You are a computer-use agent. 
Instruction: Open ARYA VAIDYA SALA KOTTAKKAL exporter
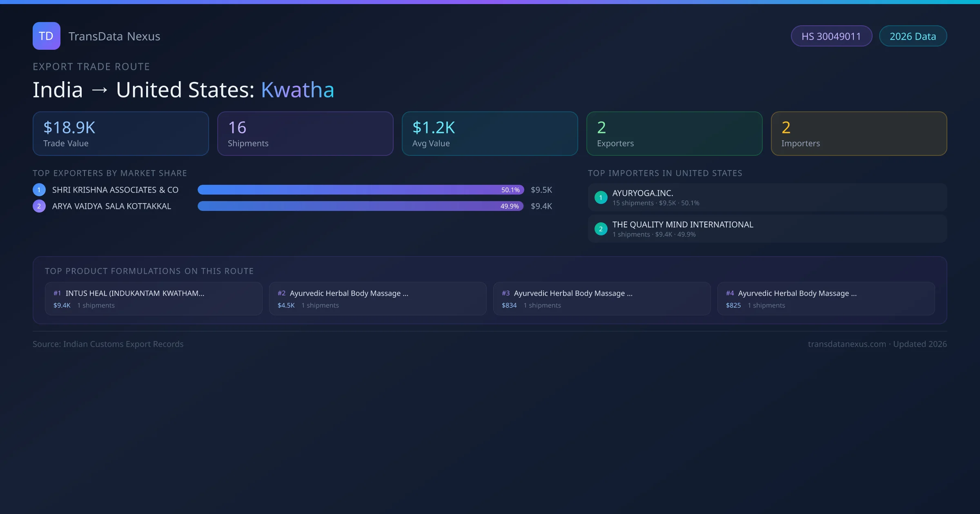(x=111, y=206)
